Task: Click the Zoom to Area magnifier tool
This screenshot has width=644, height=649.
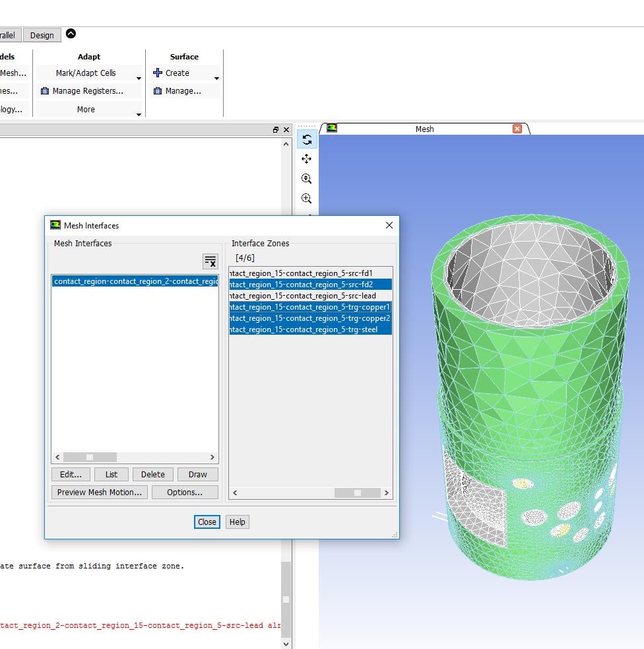Action: click(x=307, y=199)
